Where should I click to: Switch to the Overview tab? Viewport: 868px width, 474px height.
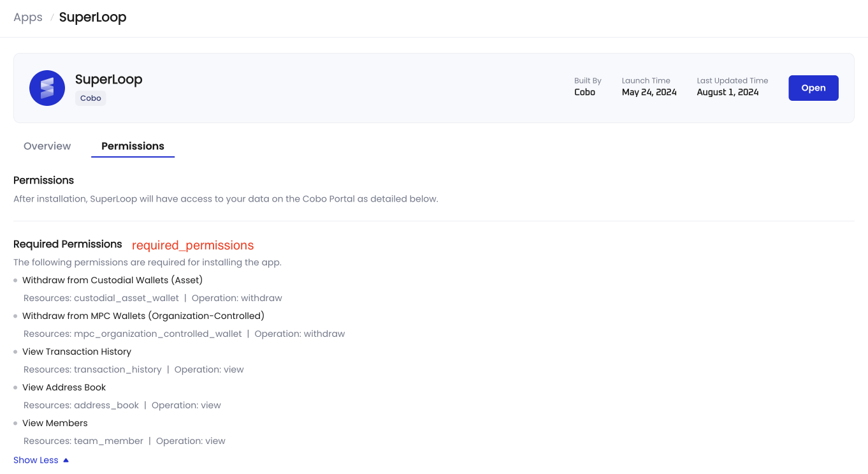47,146
